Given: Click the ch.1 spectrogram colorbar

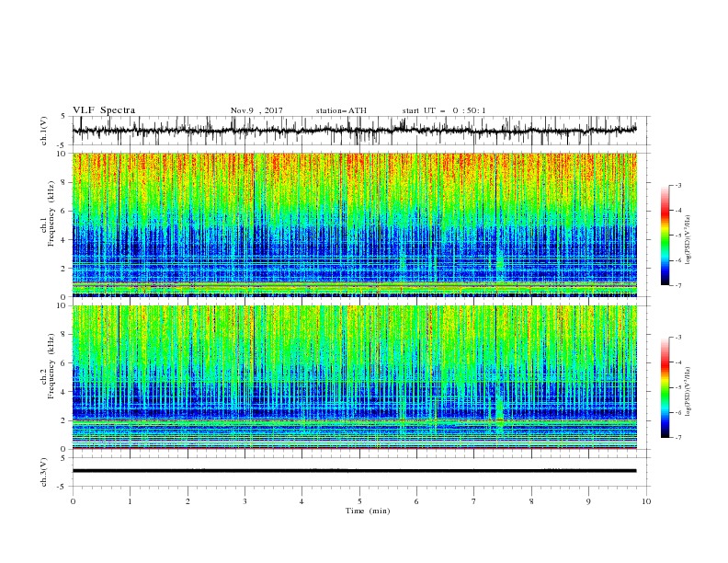Looking at the screenshot, I should tap(665, 236).
